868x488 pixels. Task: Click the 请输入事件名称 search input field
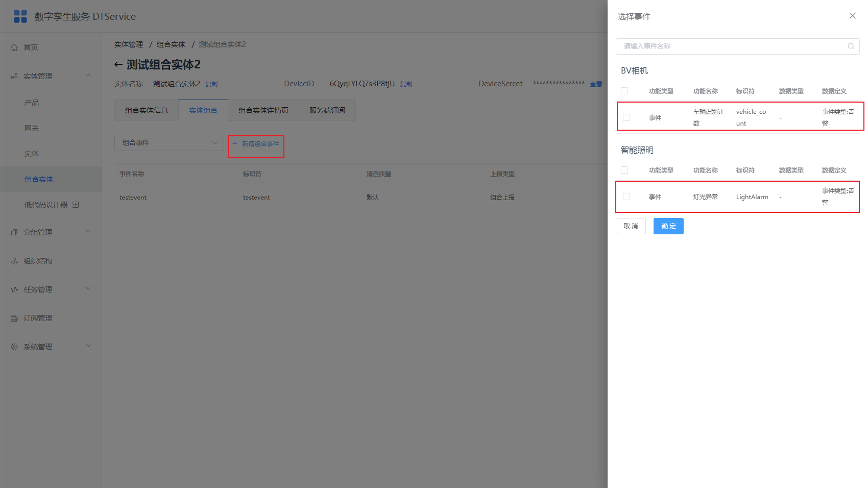click(737, 46)
